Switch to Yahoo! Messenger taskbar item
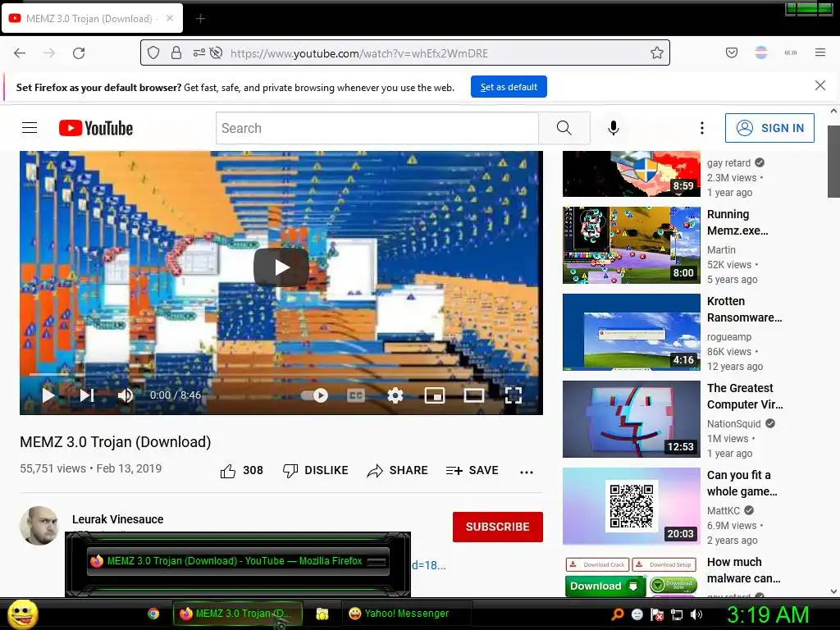This screenshot has width=840, height=630. [x=406, y=614]
